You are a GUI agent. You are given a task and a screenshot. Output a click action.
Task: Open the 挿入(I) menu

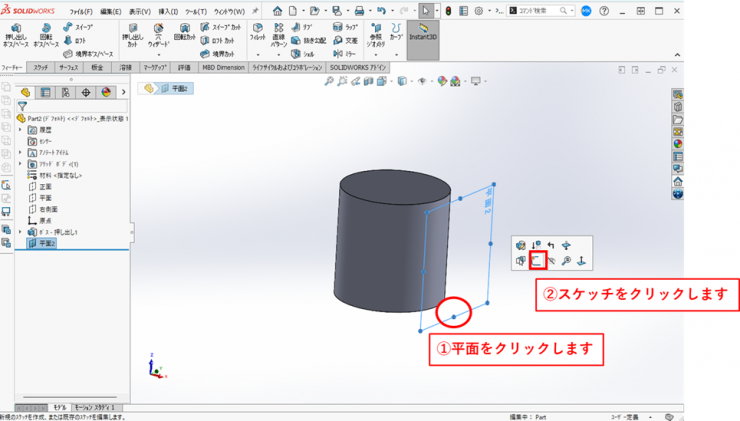pyautogui.click(x=167, y=12)
